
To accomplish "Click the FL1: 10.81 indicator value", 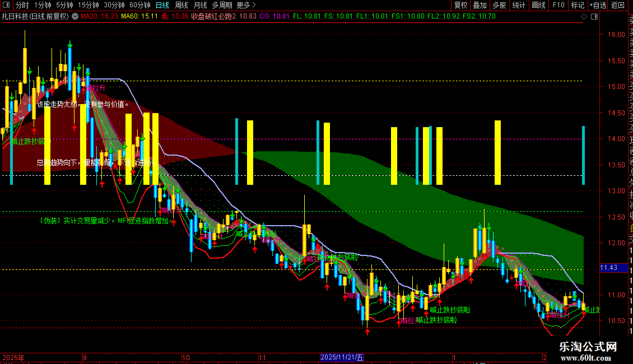I will [372, 17].
